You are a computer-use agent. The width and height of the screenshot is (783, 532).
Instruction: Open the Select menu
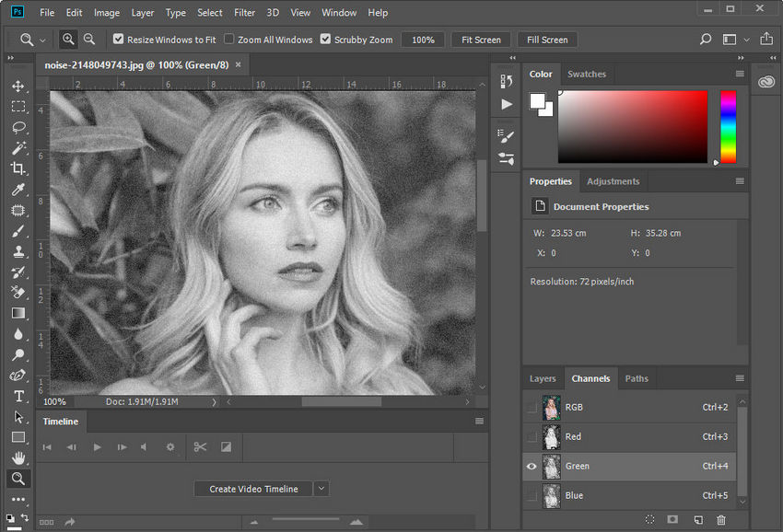pyautogui.click(x=210, y=13)
